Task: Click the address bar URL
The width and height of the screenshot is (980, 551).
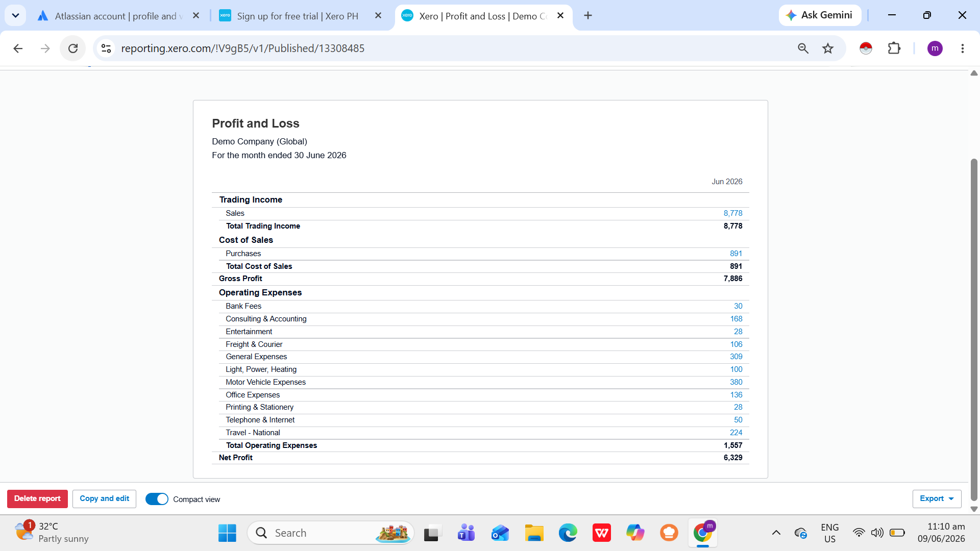Action: [x=242, y=48]
